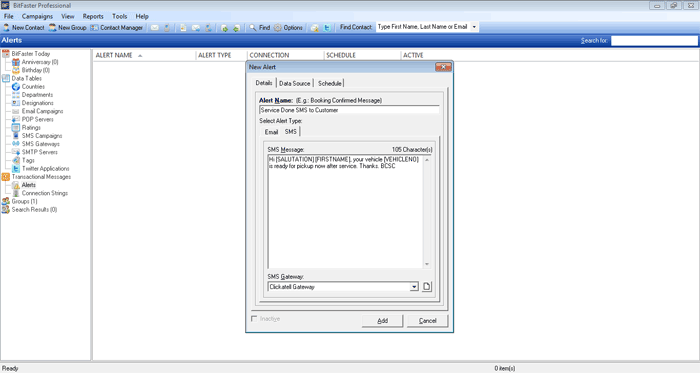Open the Help menu
700x373 pixels.
click(x=142, y=16)
